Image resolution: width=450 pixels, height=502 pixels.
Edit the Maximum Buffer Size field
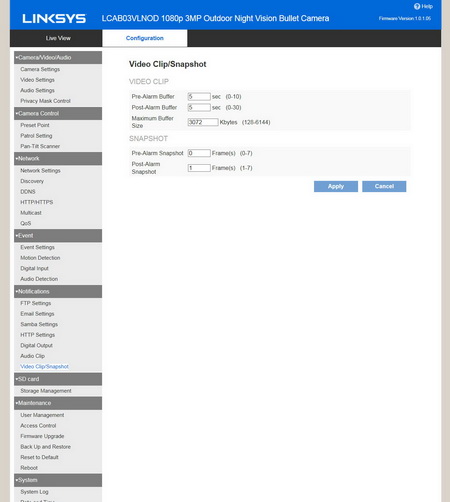203,122
